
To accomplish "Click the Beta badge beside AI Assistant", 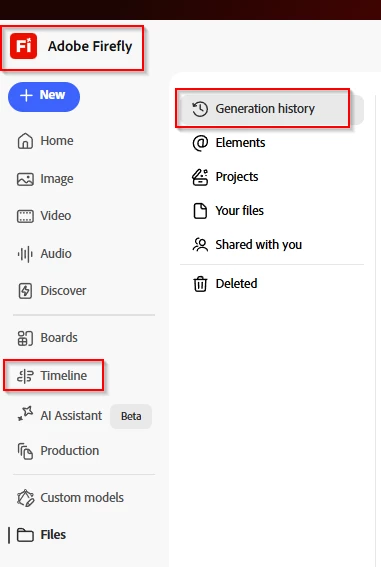I will [x=131, y=416].
